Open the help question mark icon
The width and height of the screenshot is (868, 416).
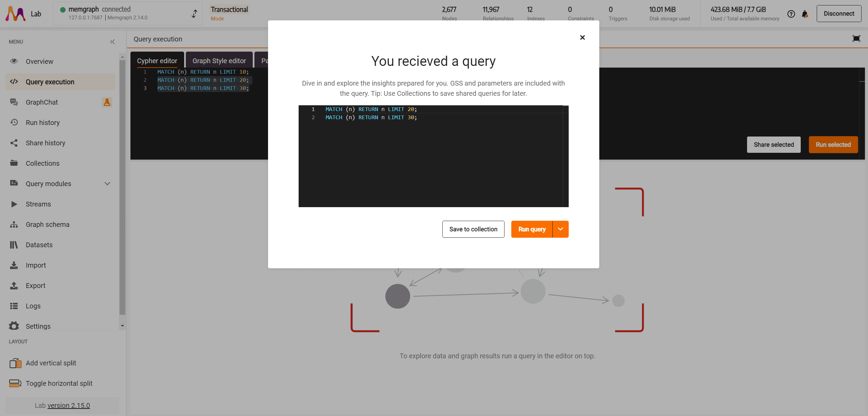(791, 14)
